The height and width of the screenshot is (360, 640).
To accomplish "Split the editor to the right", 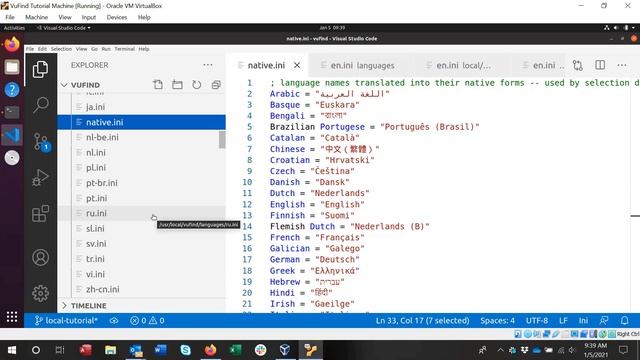I will click(x=600, y=65).
